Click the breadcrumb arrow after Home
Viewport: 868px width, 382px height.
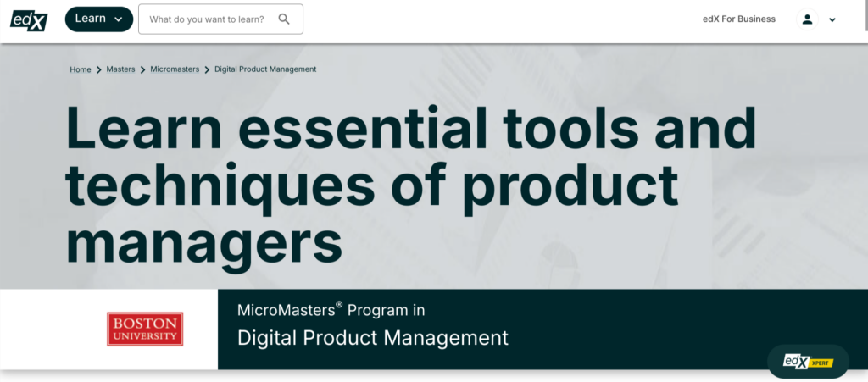pyautogui.click(x=99, y=69)
